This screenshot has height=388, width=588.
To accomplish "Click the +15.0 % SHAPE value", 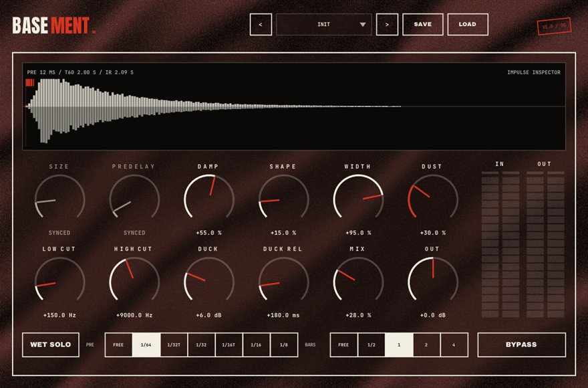I will [x=283, y=233].
